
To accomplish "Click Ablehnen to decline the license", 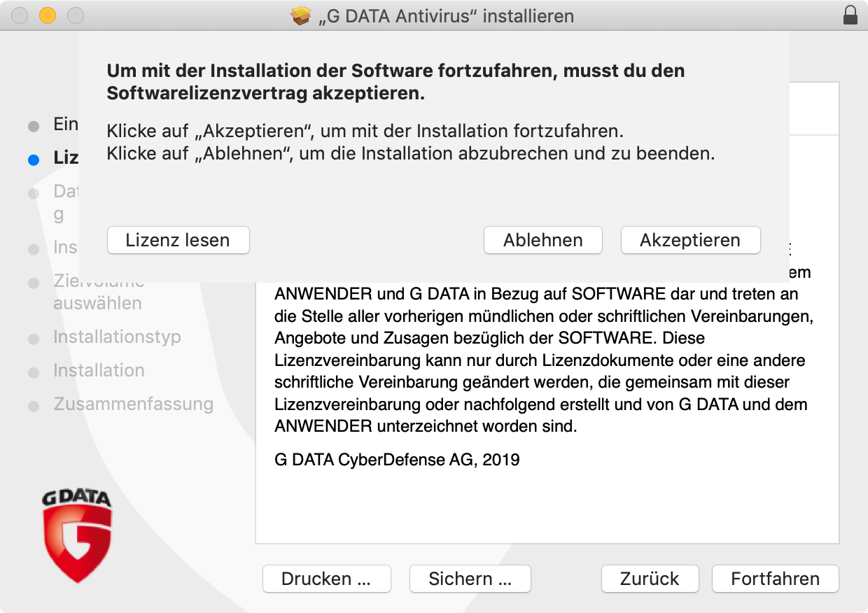I will 542,240.
